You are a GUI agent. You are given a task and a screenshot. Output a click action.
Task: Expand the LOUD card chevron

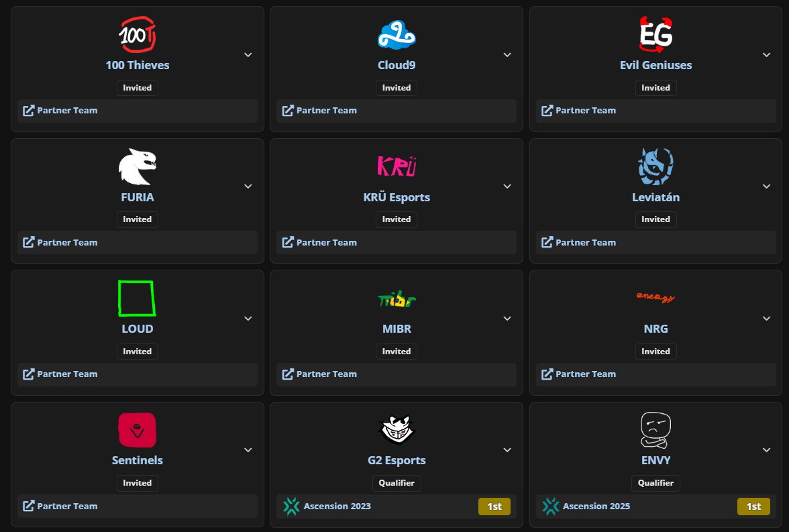pyautogui.click(x=248, y=319)
